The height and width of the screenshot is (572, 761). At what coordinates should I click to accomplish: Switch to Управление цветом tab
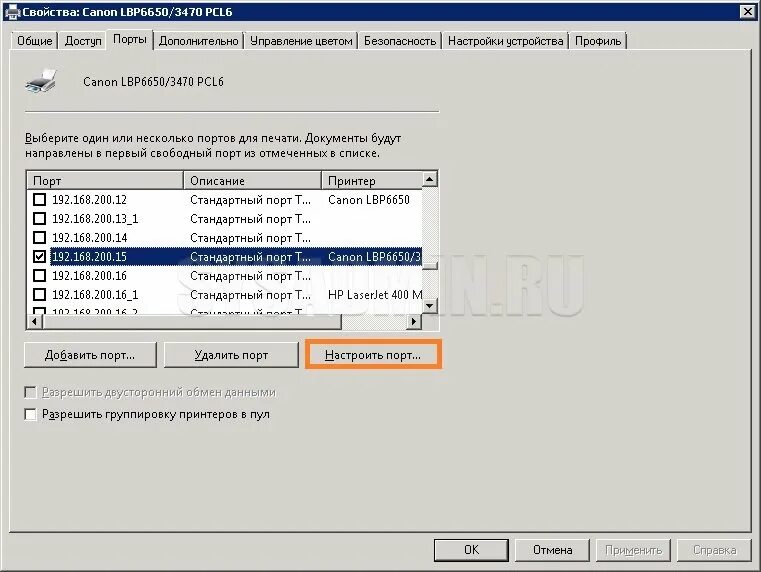pyautogui.click(x=301, y=41)
